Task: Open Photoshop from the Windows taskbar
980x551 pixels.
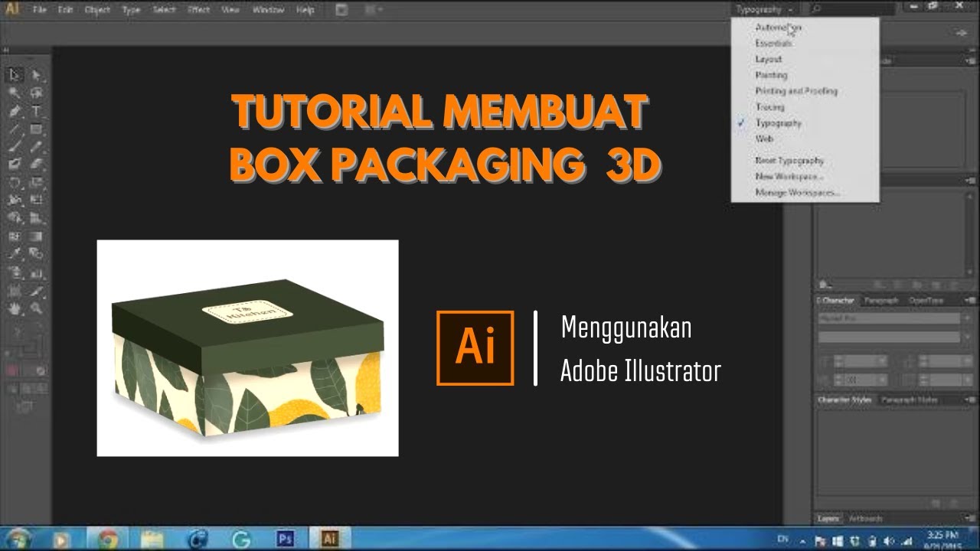Action: coord(286,539)
